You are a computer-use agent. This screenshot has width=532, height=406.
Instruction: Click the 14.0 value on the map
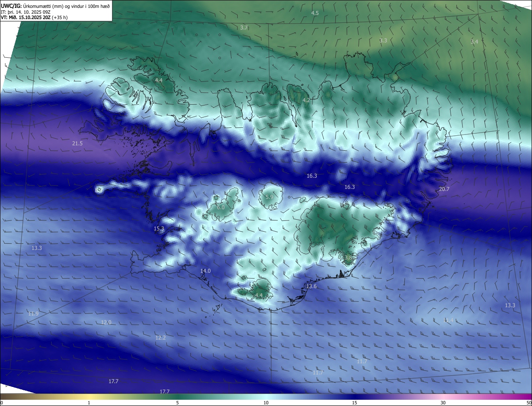205,271
